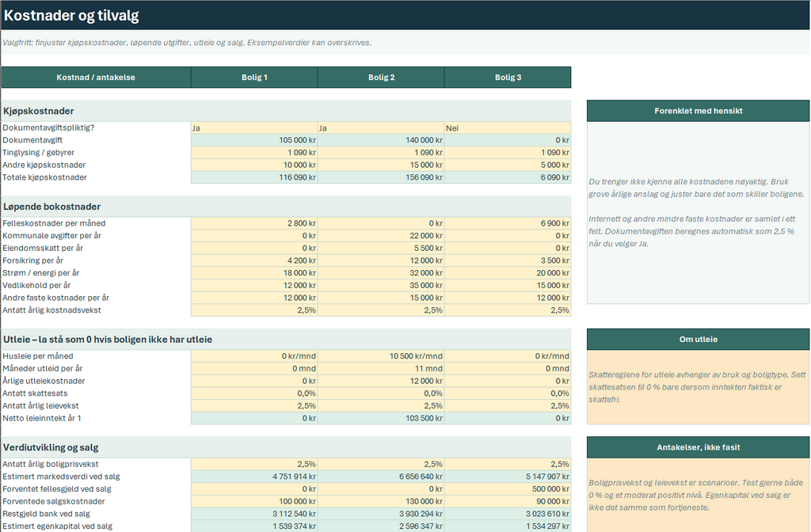The height and width of the screenshot is (532, 811).
Task: Select Andre kjøpskostnader value 10 000 kr
Action: 254,165
